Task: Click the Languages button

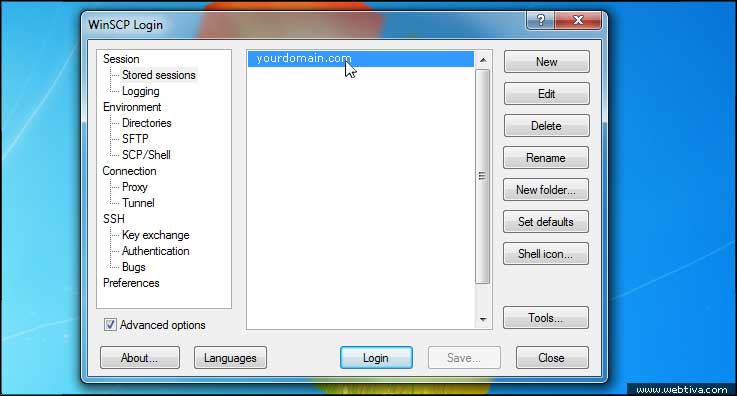Action: pos(230,357)
